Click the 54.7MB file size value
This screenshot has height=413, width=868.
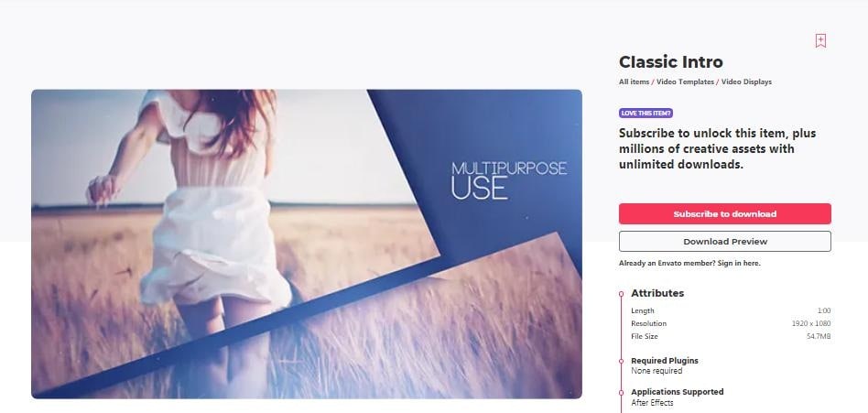(x=819, y=336)
